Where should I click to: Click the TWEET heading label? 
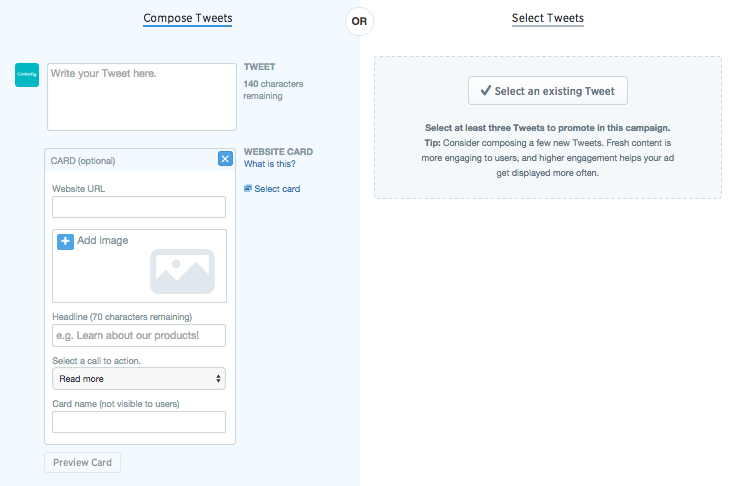click(259, 67)
